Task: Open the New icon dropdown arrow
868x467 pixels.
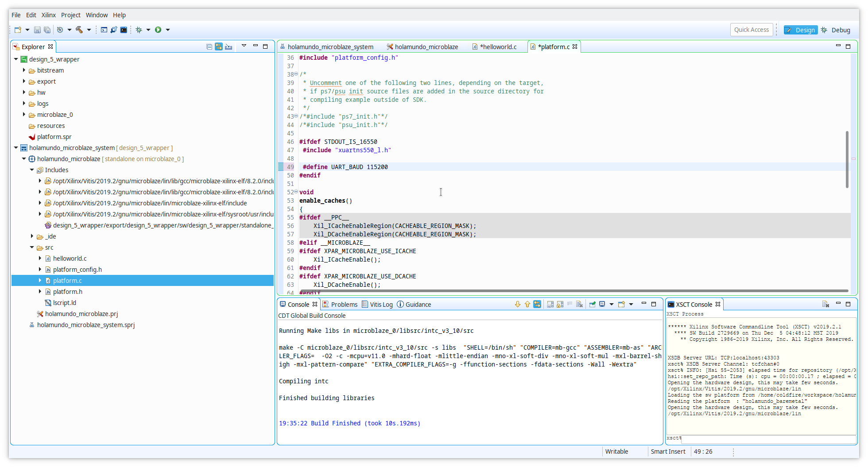Action: pyautogui.click(x=27, y=30)
